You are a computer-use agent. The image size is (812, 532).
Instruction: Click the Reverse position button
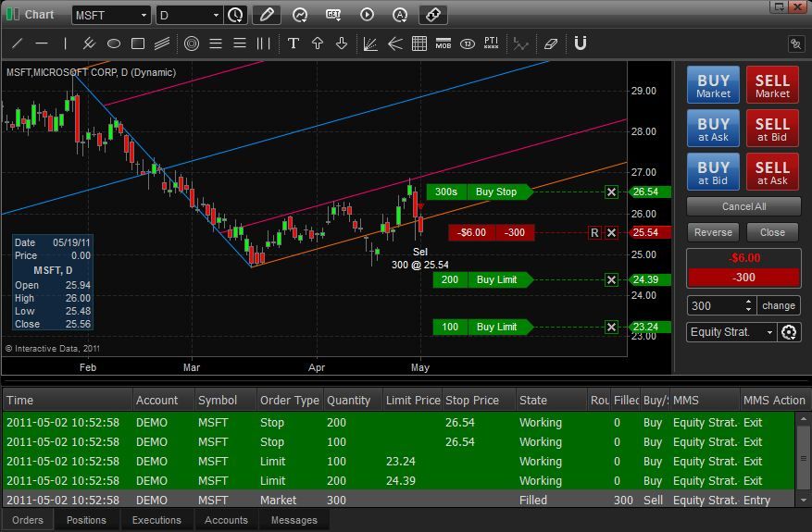coord(713,232)
